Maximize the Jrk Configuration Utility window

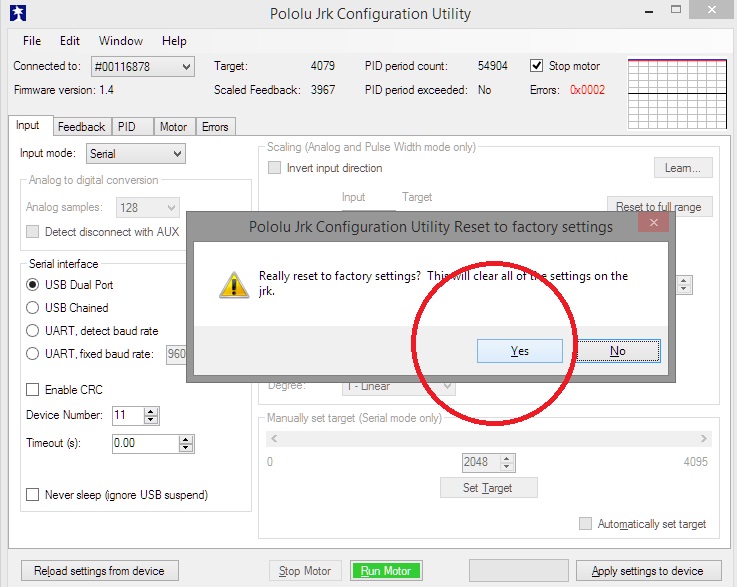click(x=676, y=9)
